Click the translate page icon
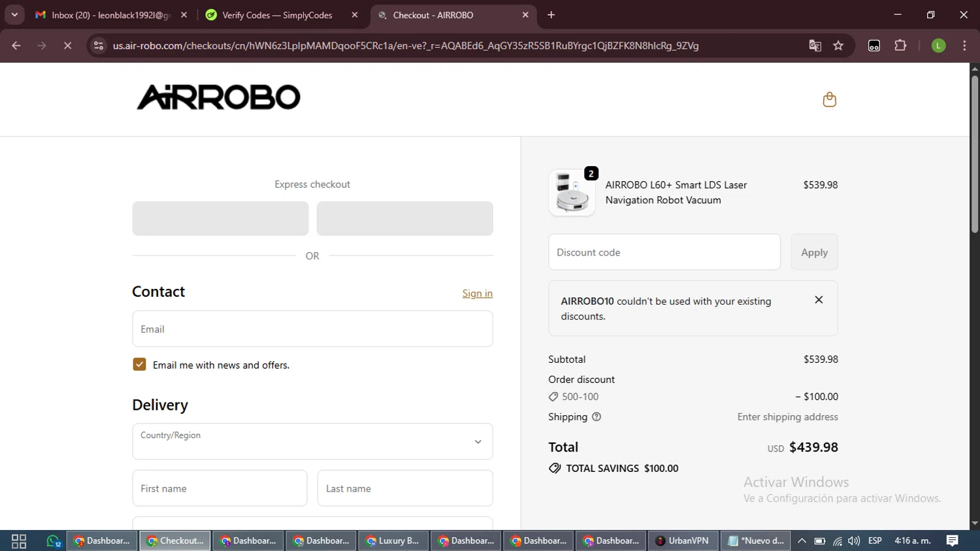The height and width of the screenshot is (551, 980). point(815,46)
